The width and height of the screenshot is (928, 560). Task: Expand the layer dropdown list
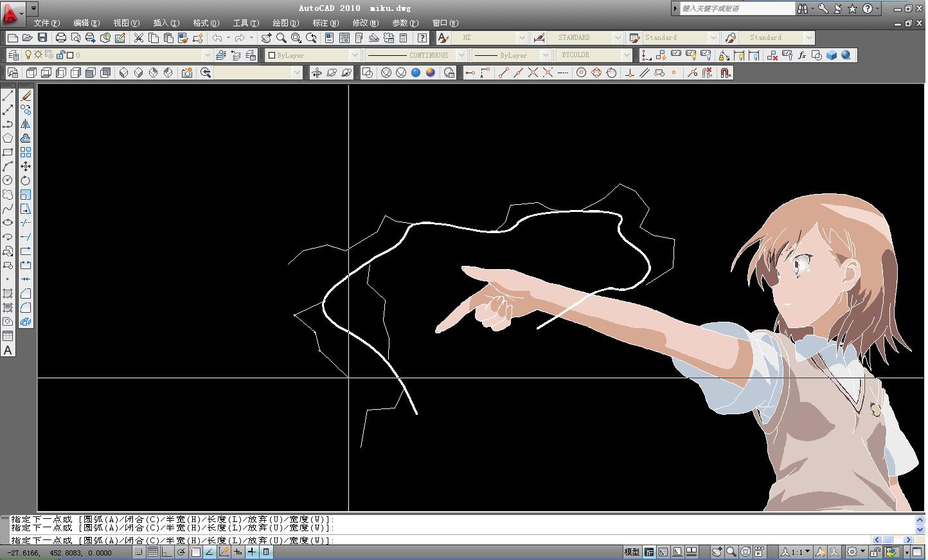click(207, 55)
